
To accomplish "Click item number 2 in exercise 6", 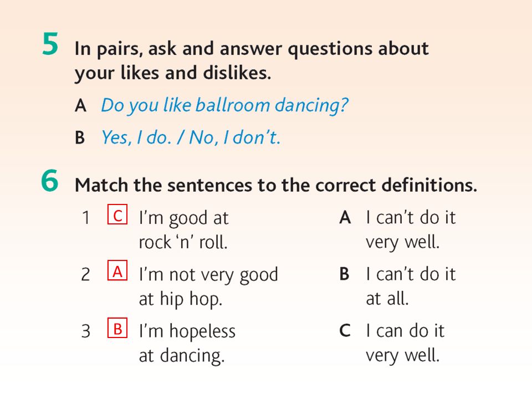I will coord(85,274).
